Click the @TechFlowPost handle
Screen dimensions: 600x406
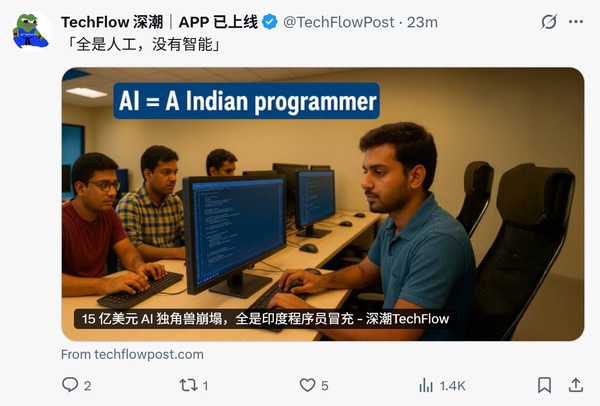[339, 22]
